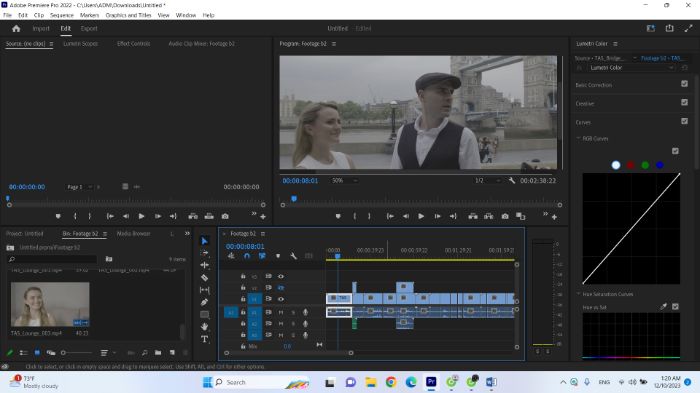Show overflow panels chevron in the project panel
Screen dimensions: 700x393
[187, 234]
